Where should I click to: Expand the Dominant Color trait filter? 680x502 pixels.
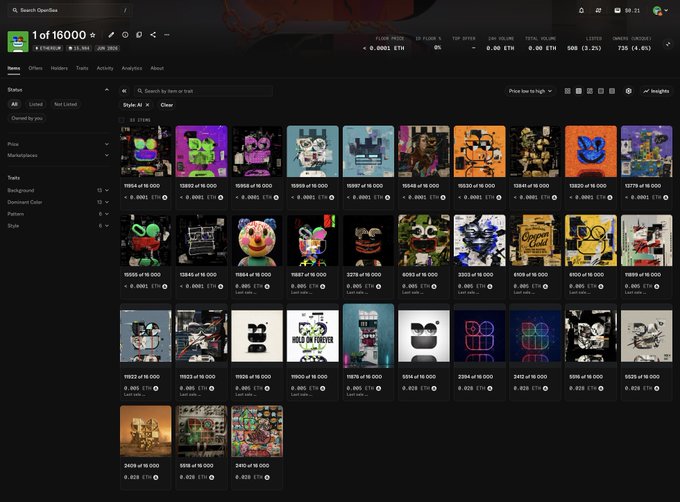(x=58, y=202)
